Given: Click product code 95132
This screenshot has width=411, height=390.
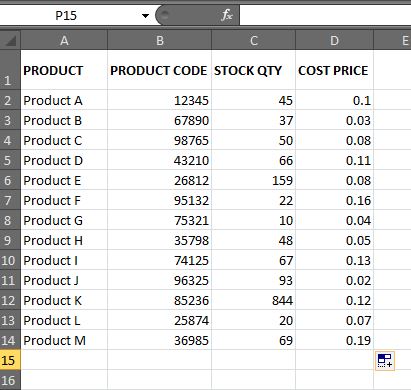Looking at the screenshot, I should coord(159,200).
